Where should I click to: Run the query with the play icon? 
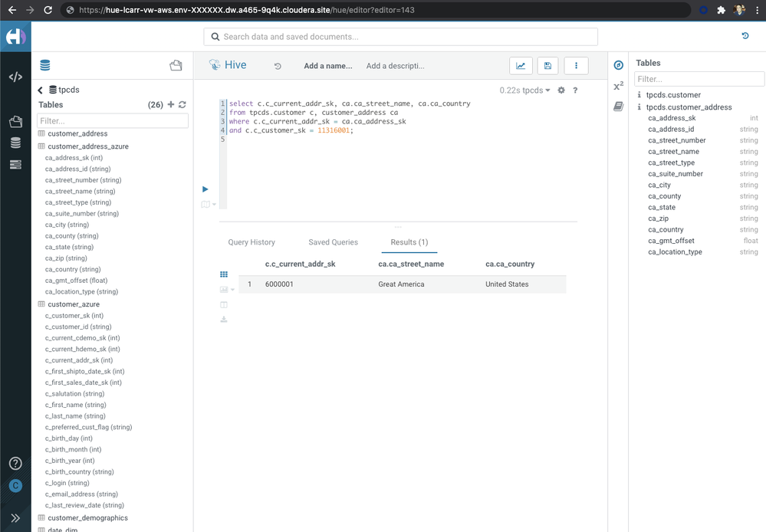tap(205, 189)
